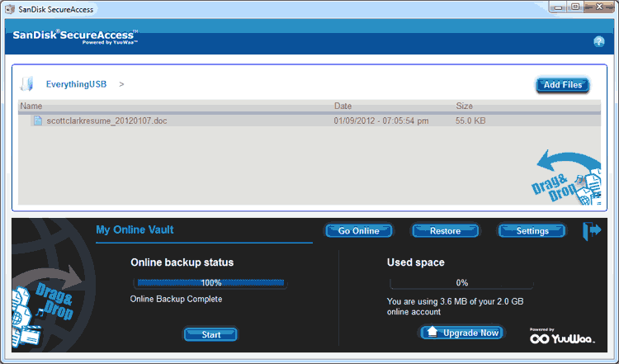
Task: Start the online backup
Action: [210, 335]
